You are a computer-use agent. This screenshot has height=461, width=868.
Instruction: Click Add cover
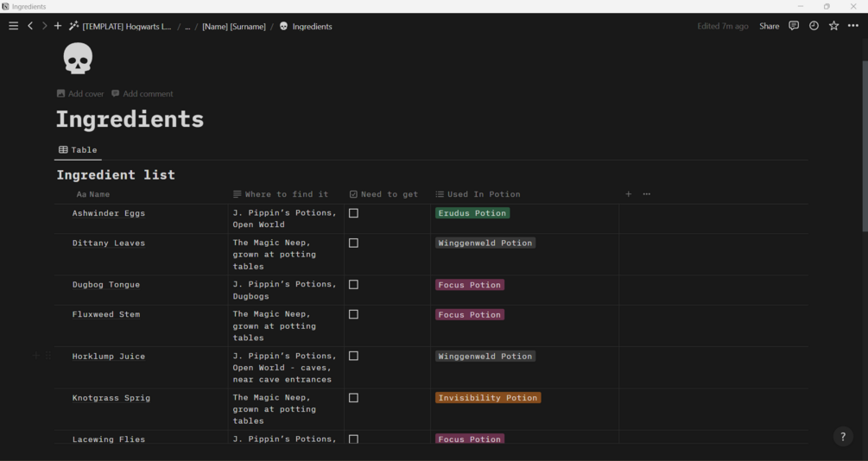[80, 93]
